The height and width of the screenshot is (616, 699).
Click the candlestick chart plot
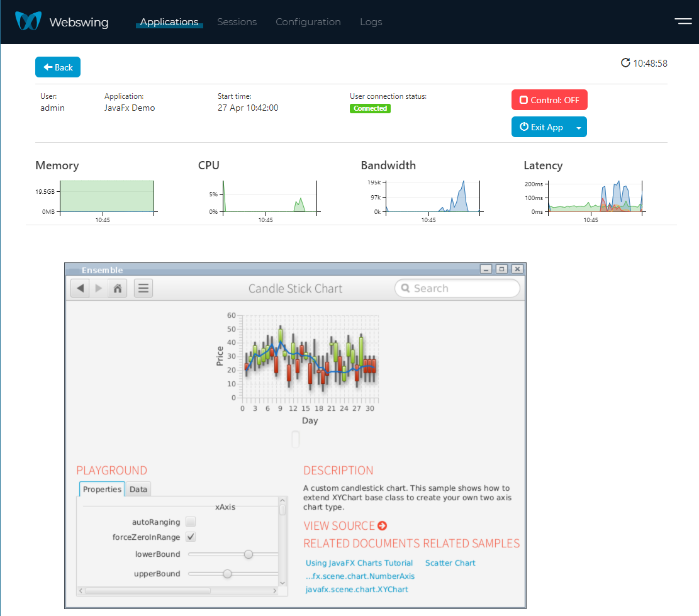[310, 356]
